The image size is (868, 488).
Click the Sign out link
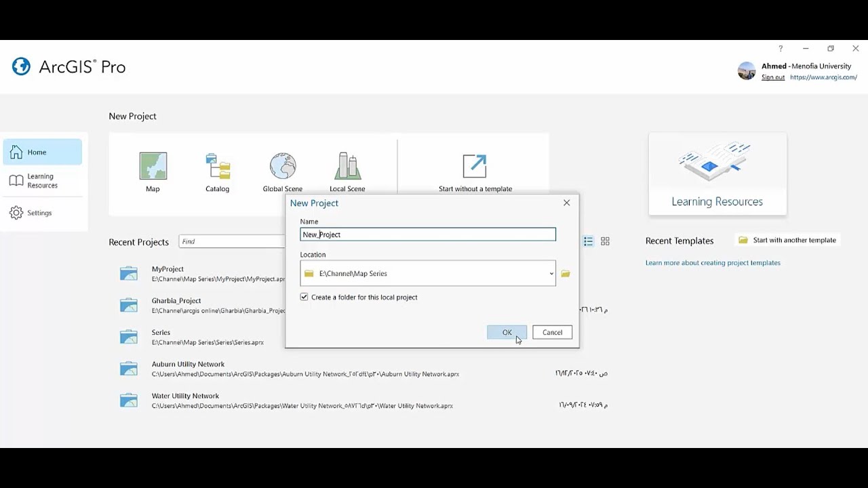click(x=773, y=77)
